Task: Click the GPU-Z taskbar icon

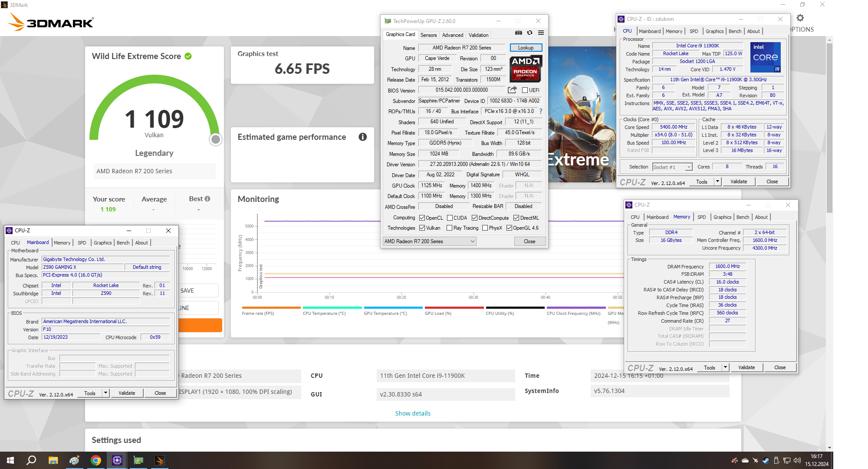Action: click(138, 460)
